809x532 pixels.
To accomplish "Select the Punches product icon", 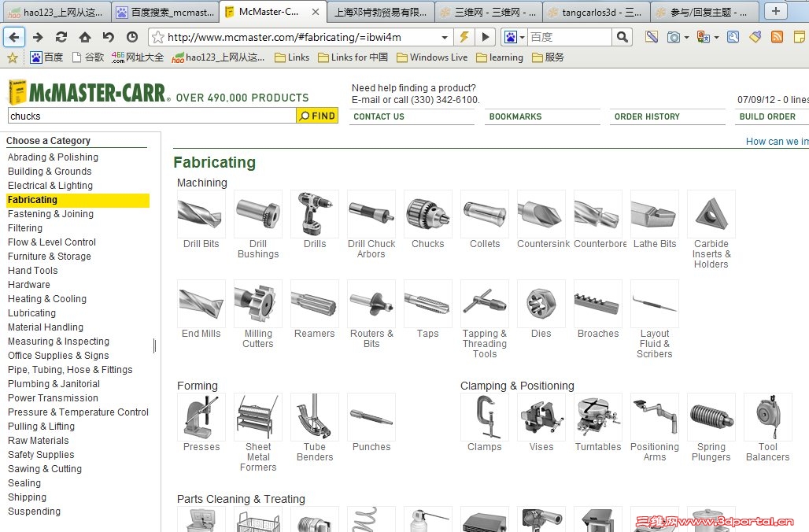I will (371, 417).
